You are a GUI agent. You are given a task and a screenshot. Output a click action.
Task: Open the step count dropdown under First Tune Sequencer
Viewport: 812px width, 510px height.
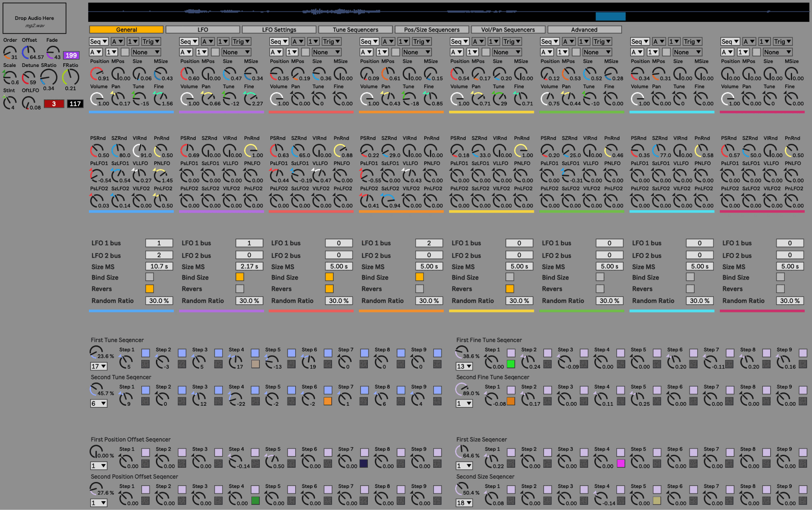[99, 366]
